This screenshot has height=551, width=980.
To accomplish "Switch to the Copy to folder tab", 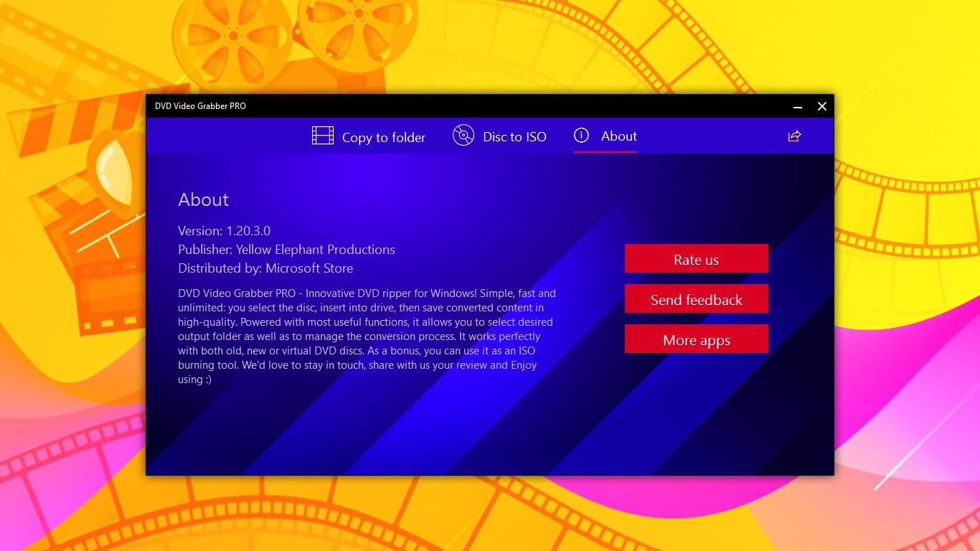I will click(x=369, y=136).
